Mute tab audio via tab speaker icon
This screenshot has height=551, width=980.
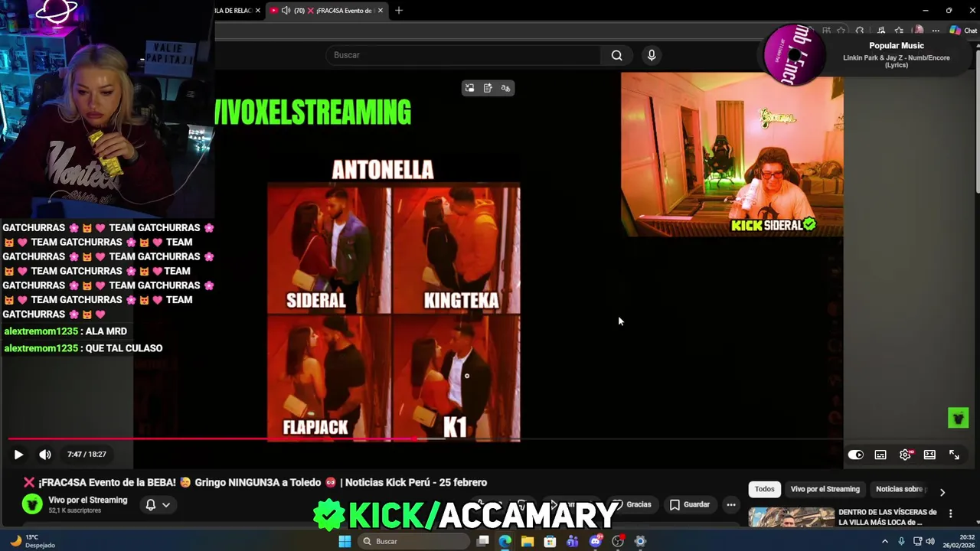[286, 11]
